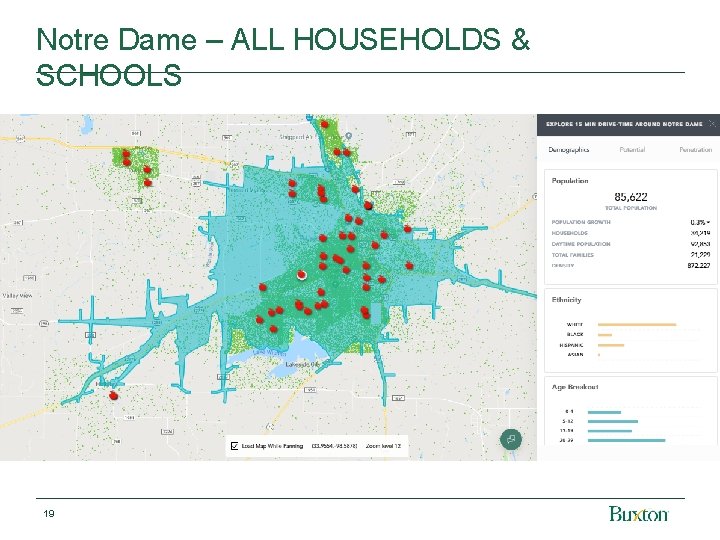This screenshot has width=720, height=540.
Task: Click the Zoom level 12 readout
Action: coord(383,446)
